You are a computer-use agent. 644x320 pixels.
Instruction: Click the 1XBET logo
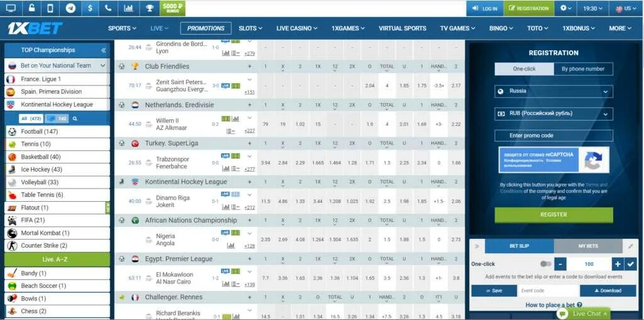pos(35,28)
